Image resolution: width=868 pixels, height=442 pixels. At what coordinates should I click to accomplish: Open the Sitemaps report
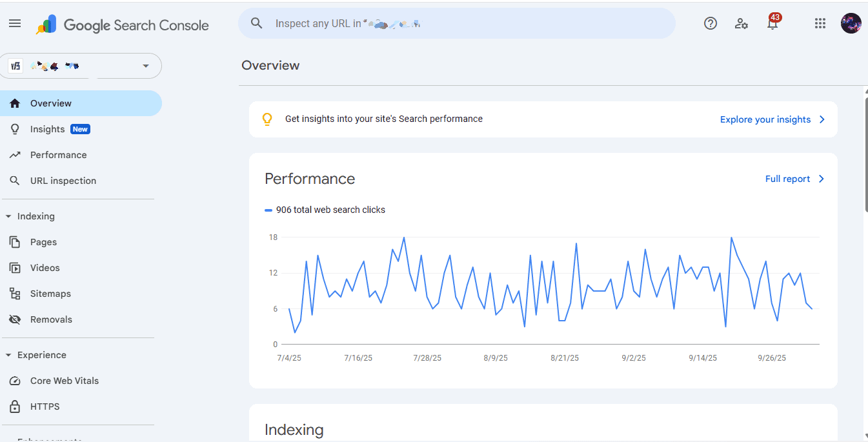pyautogui.click(x=50, y=294)
